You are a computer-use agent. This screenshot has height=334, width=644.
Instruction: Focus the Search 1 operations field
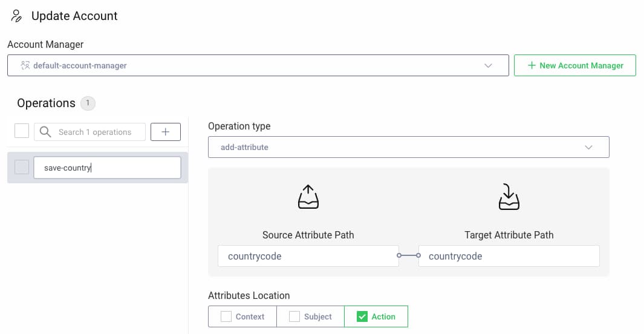pyautogui.click(x=90, y=132)
